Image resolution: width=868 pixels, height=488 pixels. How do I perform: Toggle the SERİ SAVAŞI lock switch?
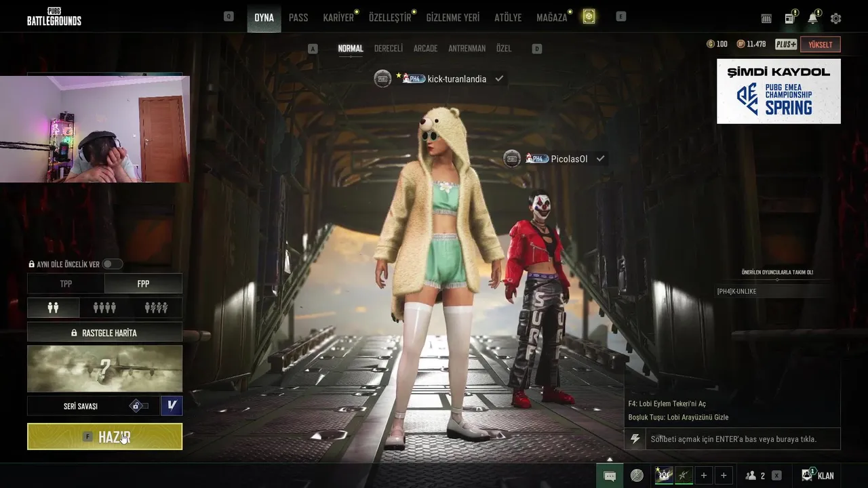click(x=139, y=406)
